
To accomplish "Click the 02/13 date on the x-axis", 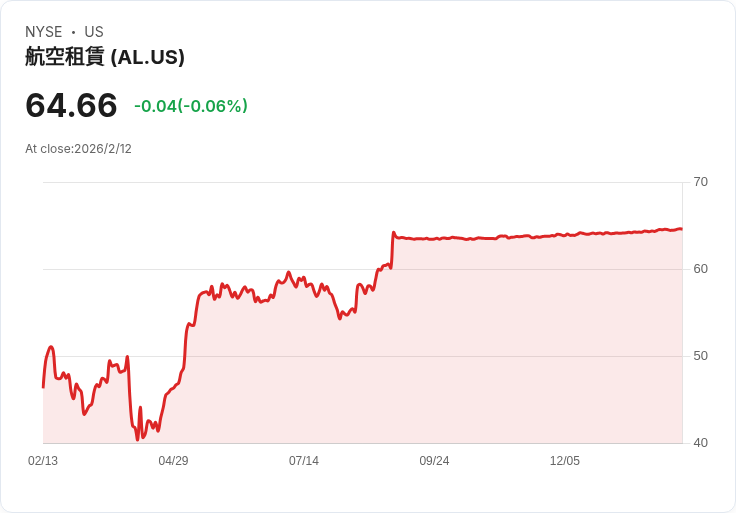I will (43, 461).
